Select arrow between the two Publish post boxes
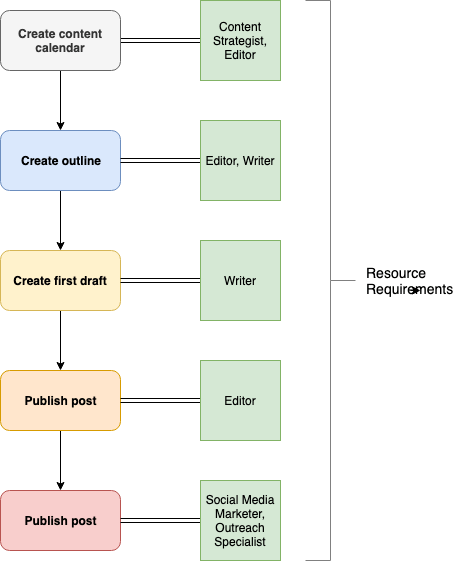Image resolution: width=455 pixels, height=561 pixels. 60,460
